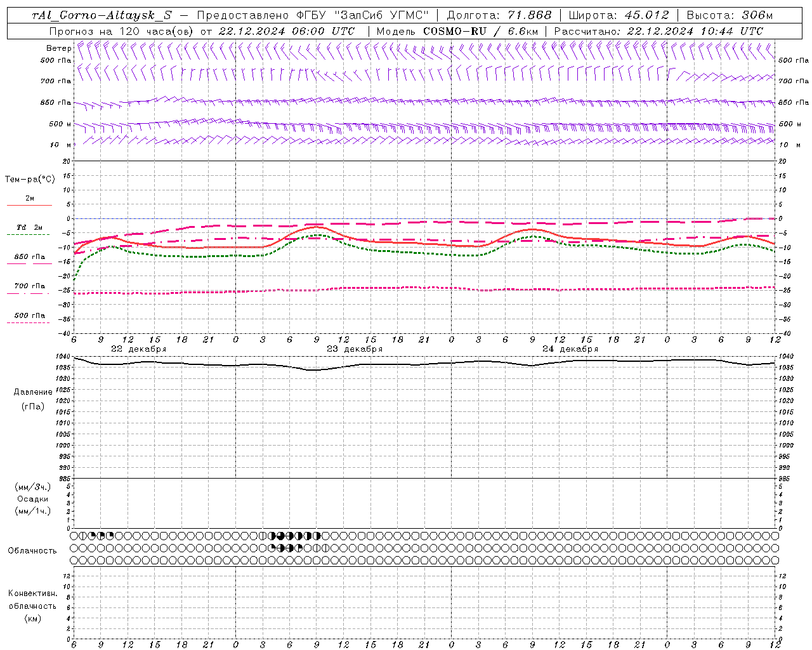Image resolution: width=812 pixels, height=650 pixels.
Task: Pick the pink long-dash legend line under '850 гПа'
Action: [29, 263]
